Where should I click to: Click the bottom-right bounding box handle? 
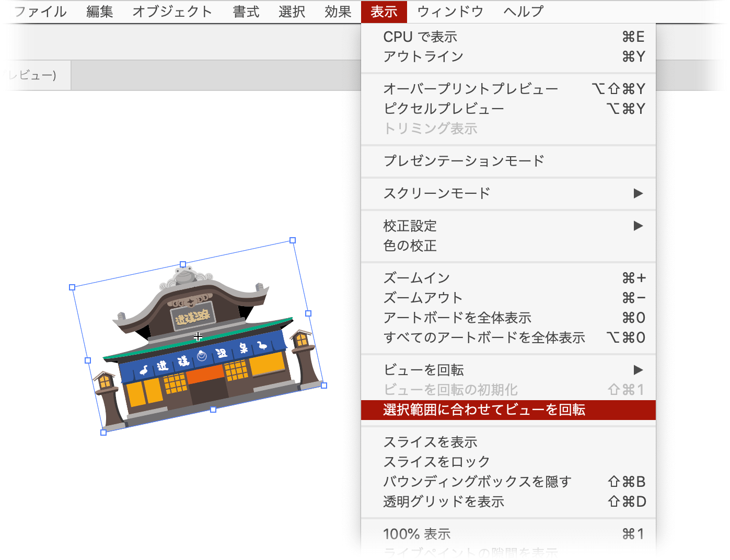pyautogui.click(x=324, y=386)
